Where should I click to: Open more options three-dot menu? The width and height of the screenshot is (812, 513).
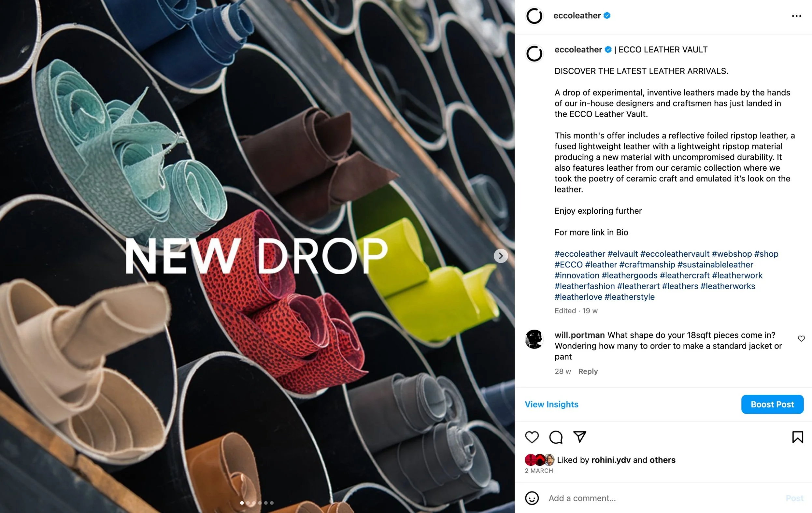point(796,16)
